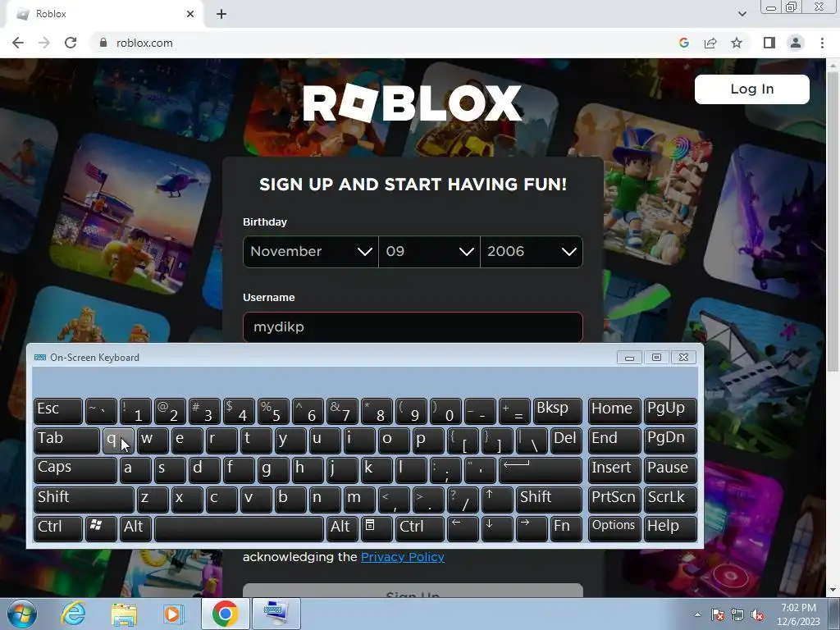This screenshot has height=630, width=840.
Task: Open the Chrome profile avatar
Action: pyautogui.click(x=796, y=43)
